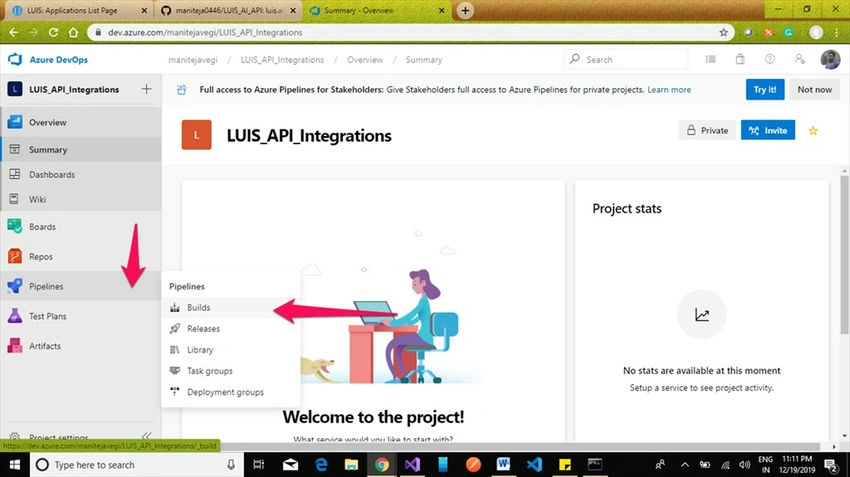
Task: Collapse the sidebar with the double chevron
Action: tap(146, 436)
